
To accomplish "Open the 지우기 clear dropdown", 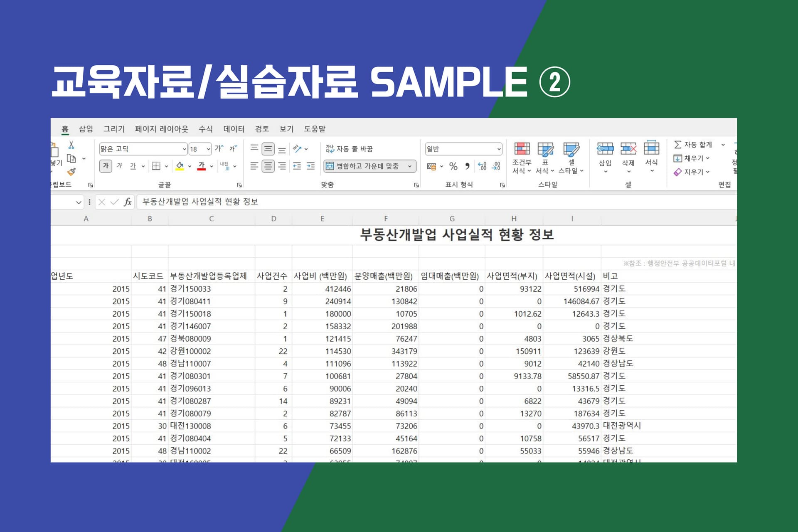I will pos(692,172).
